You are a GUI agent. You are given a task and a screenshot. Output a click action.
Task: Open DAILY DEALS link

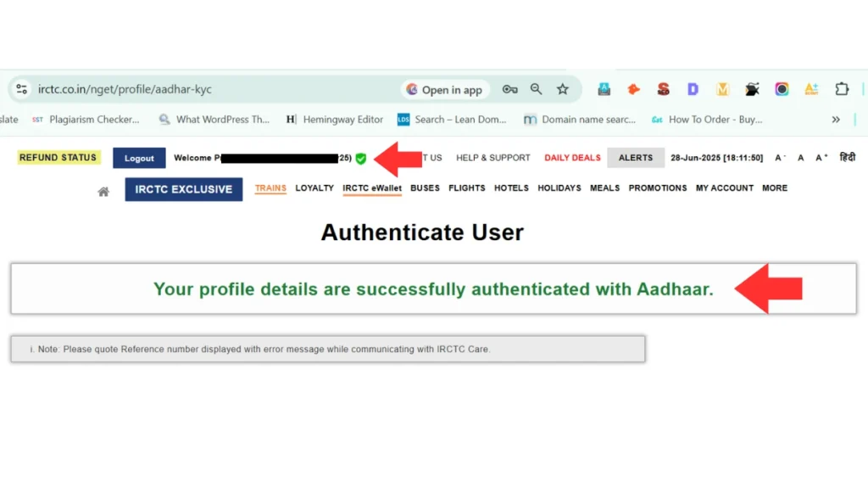click(572, 158)
